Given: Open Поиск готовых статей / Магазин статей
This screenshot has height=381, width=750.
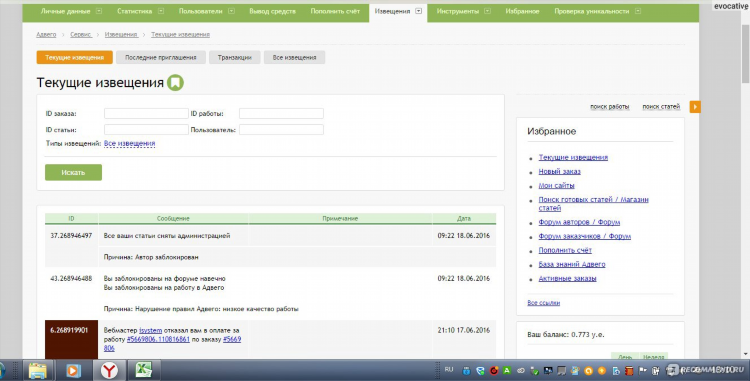Looking at the screenshot, I should tap(593, 204).
